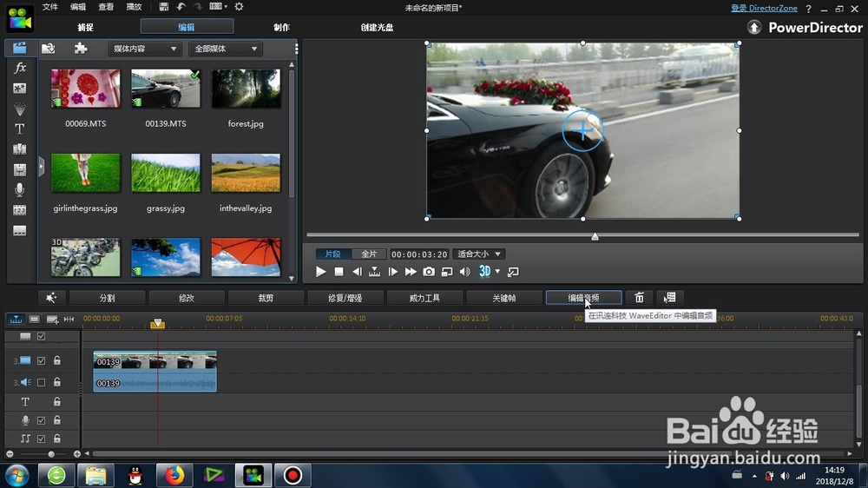Switch to the 创建光盘 tab
Viewport: 868px width, 488px height.
(x=377, y=27)
